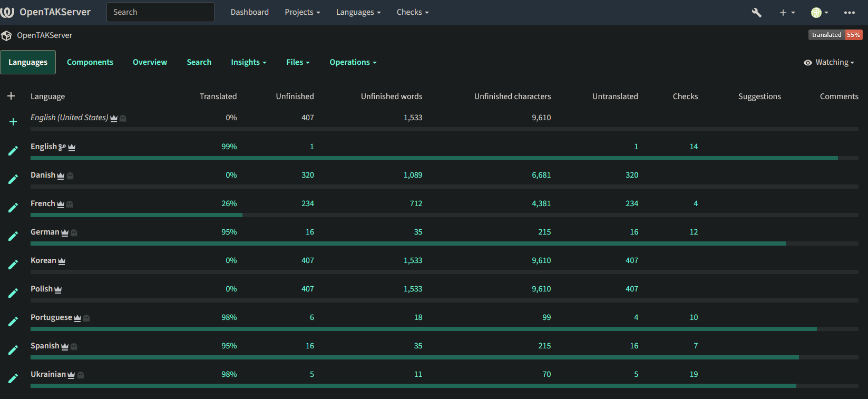Click the plus icon in table header

[x=11, y=96]
